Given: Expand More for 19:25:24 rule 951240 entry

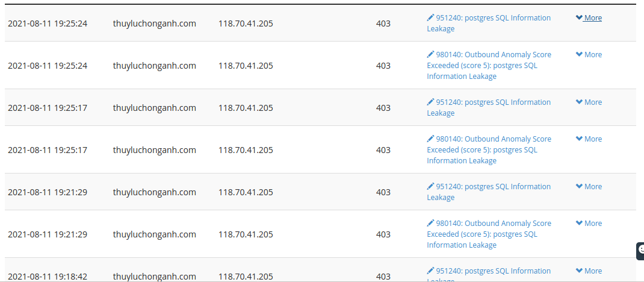Looking at the screenshot, I should coord(589,17).
